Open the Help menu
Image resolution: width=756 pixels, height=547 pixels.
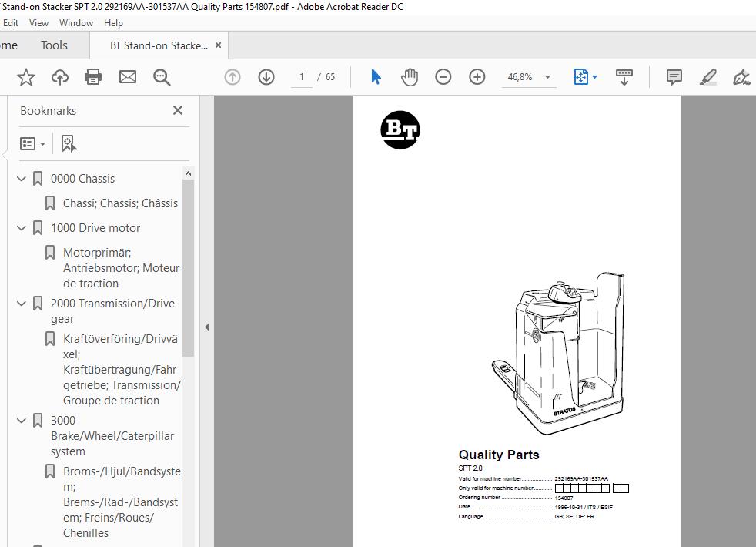tap(113, 22)
